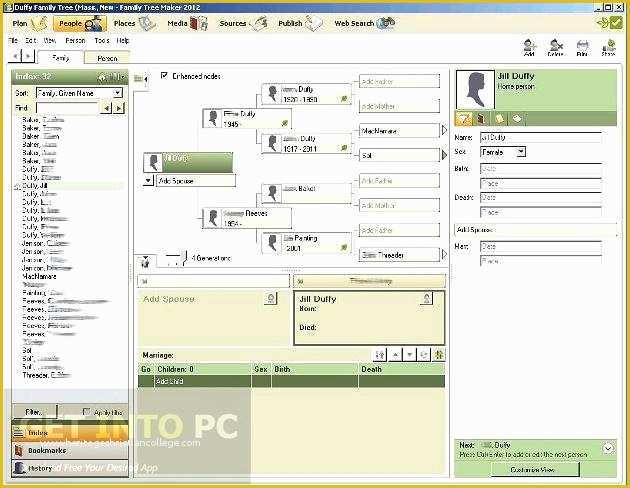This screenshot has height=488, width=630.
Task: Click the person icon in Add Spouse family panel
Action: [271, 298]
